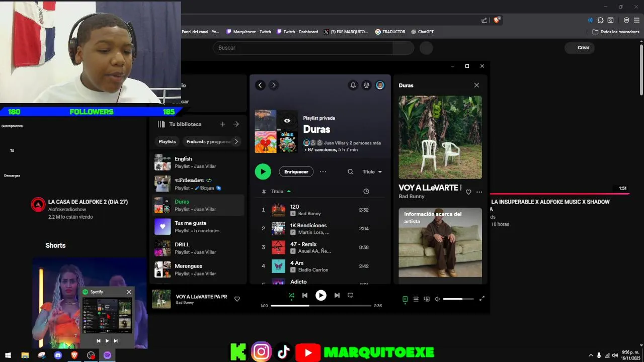Click the Crear button
This screenshot has height=362, width=644.
point(580,48)
